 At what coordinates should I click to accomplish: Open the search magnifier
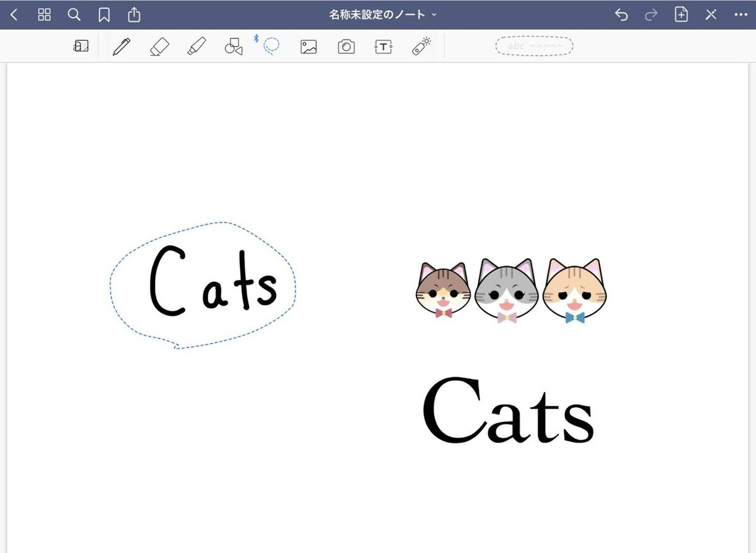pyautogui.click(x=74, y=15)
